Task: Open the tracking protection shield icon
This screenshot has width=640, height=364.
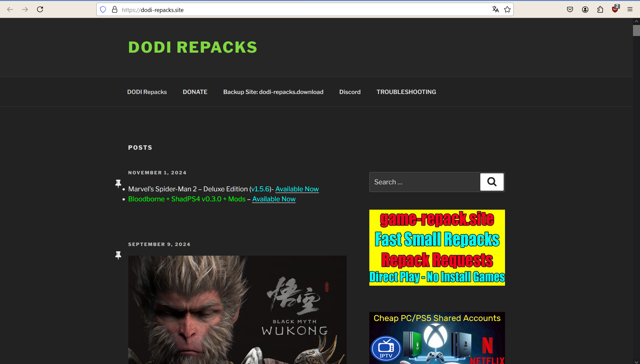Action: [103, 10]
